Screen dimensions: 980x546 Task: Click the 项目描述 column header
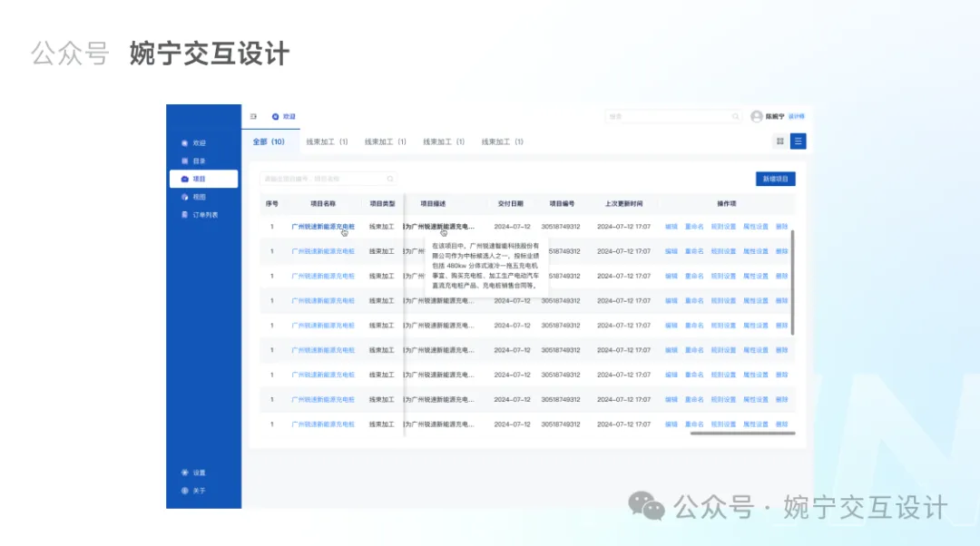coord(433,204)
